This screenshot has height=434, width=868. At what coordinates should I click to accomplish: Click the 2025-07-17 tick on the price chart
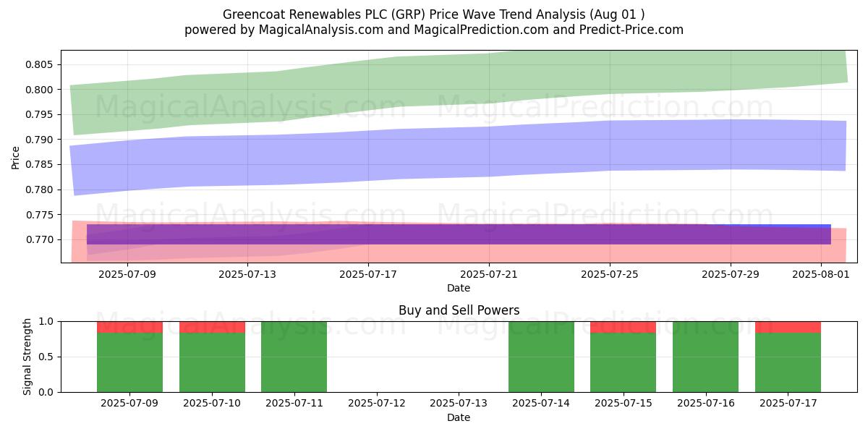tap(368, 274)
